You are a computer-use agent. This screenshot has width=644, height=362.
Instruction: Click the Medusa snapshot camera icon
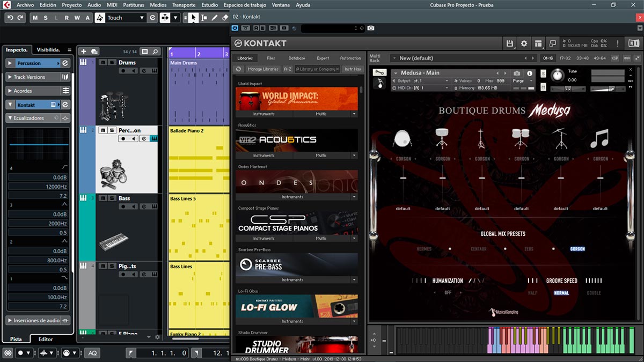516,73
